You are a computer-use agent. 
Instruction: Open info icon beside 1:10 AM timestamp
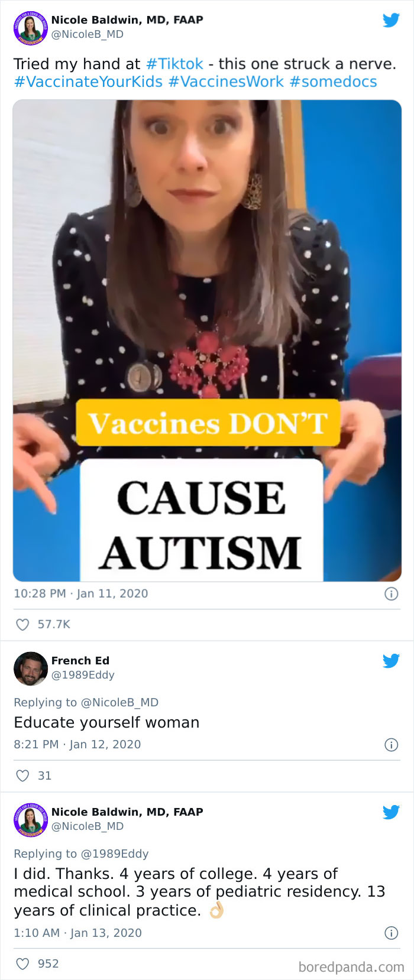(x=391, y=933)
